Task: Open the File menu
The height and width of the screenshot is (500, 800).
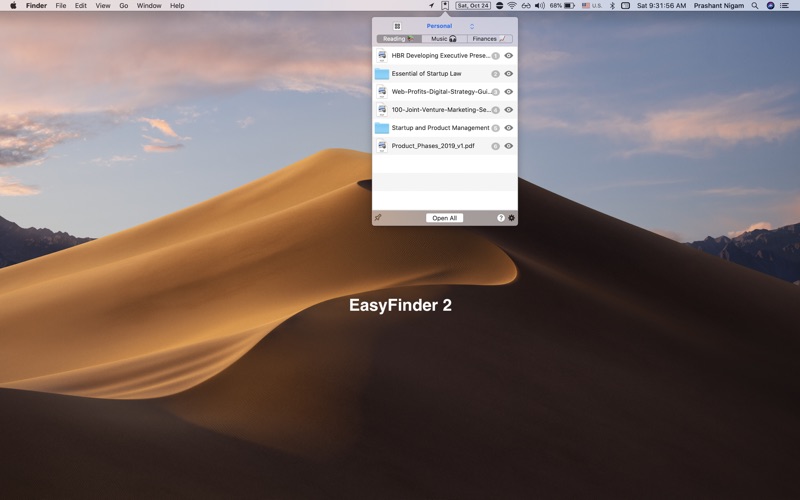Action: click(61, 6)
